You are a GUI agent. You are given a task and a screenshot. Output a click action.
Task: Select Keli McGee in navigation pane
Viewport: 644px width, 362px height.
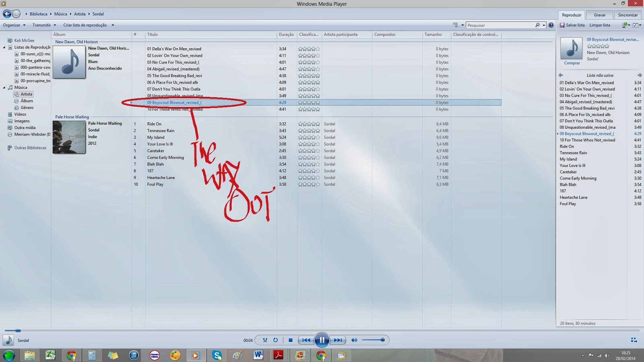point(21,41)
